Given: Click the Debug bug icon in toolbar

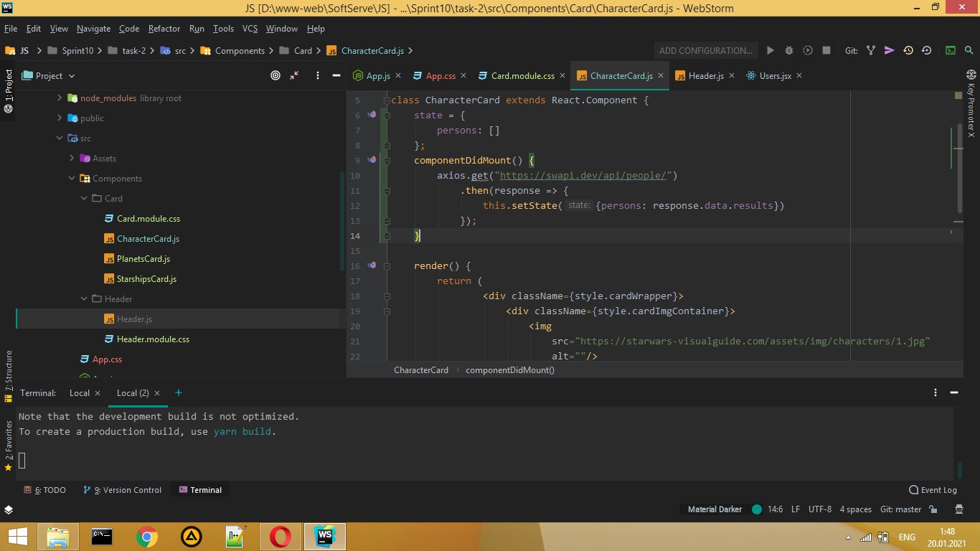Looking at the screenshot, I should pyautogui.click(x=789, y=51).
